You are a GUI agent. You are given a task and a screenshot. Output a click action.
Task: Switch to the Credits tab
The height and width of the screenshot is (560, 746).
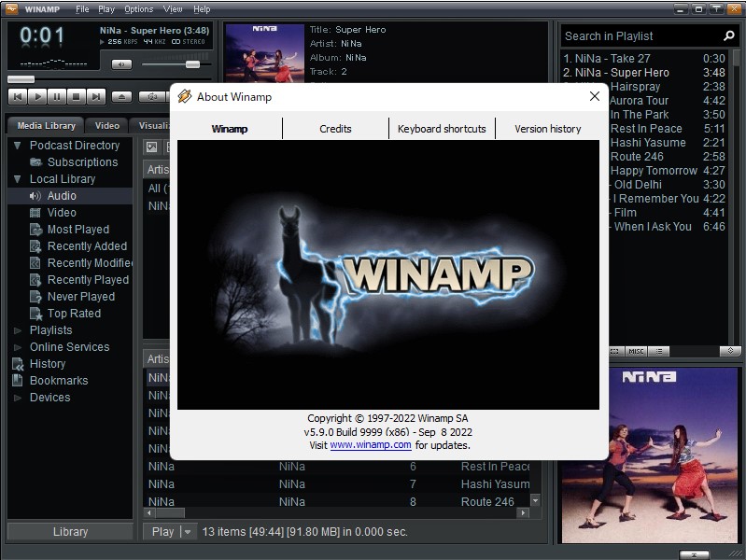(335, 129)
